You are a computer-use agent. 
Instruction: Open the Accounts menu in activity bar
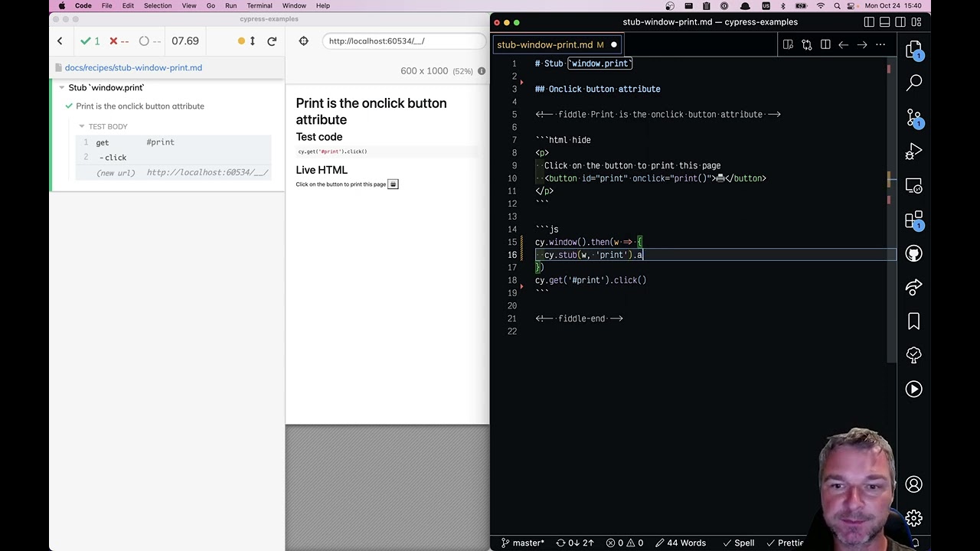913,484
